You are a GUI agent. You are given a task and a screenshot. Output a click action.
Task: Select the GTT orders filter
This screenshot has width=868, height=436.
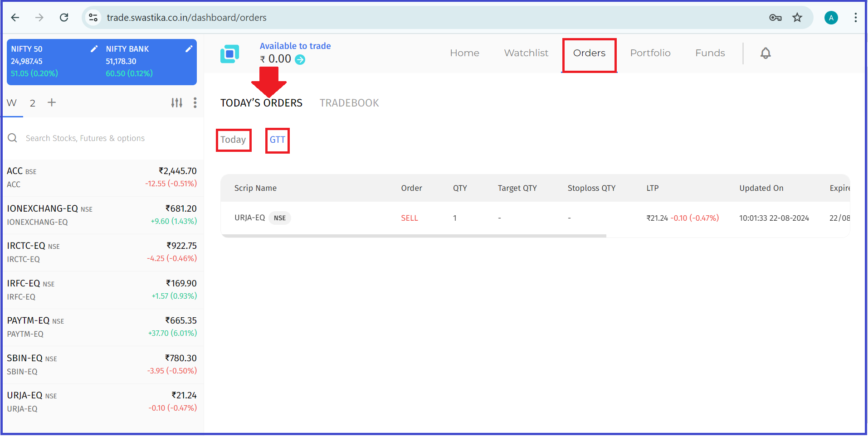(x=277, y=140)
